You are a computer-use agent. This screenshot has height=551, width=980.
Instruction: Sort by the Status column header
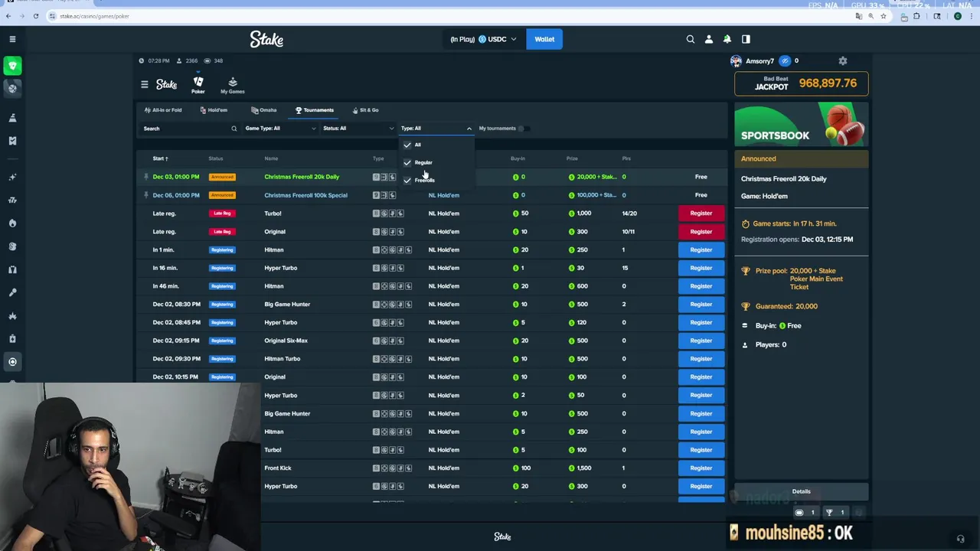coord(216,158)
